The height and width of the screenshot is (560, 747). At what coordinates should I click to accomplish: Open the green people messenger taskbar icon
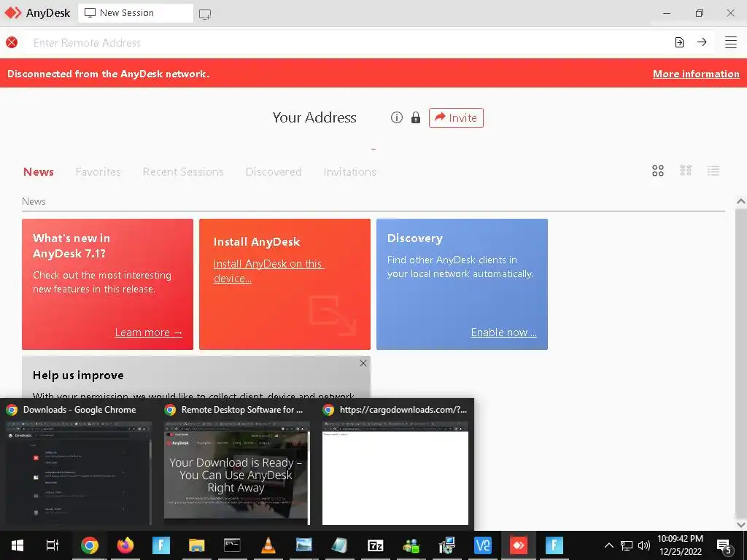[411, 545]
